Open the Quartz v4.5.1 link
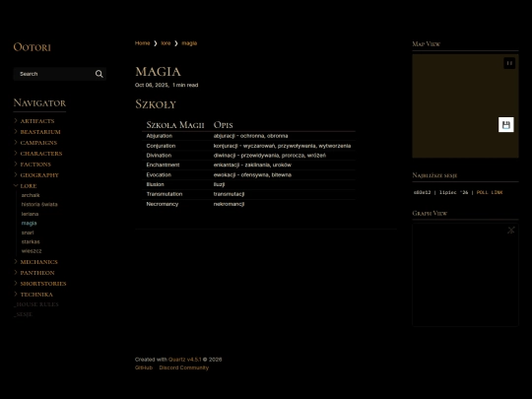This screenshot has width=532, height=399. pos(185,360)
